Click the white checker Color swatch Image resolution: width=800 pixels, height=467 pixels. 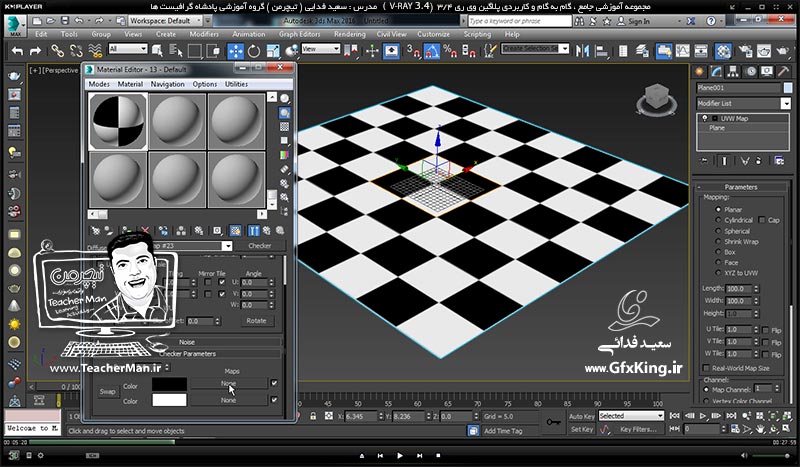tap(169, 401)
